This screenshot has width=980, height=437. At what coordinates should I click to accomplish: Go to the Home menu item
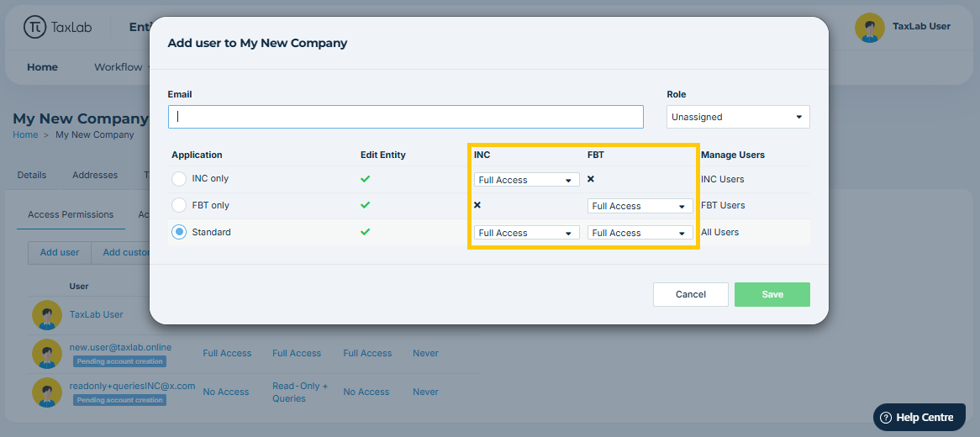pos(43,67)
